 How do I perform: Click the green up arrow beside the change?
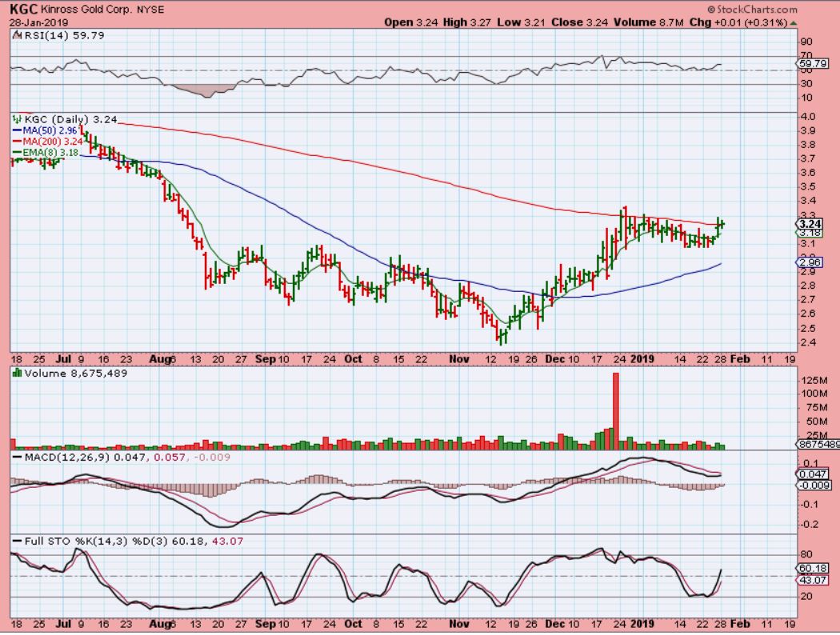794,23
